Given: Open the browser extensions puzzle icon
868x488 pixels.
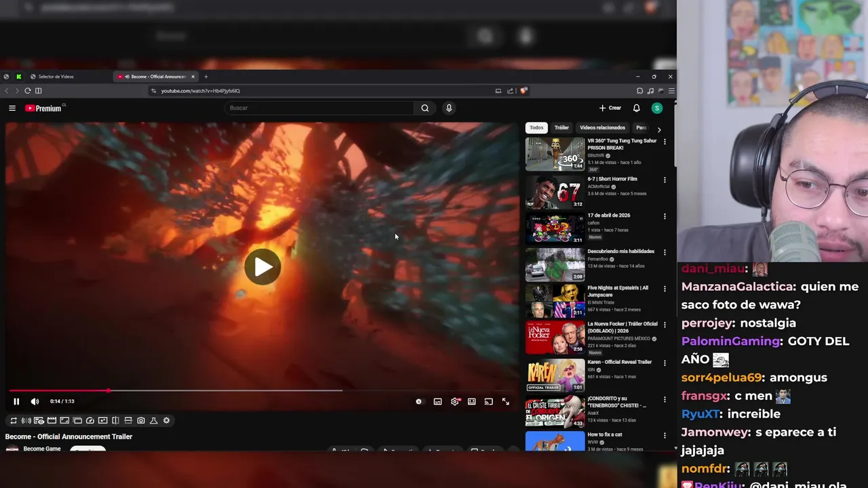Looking at the screenshot, I should coord(639,91).
